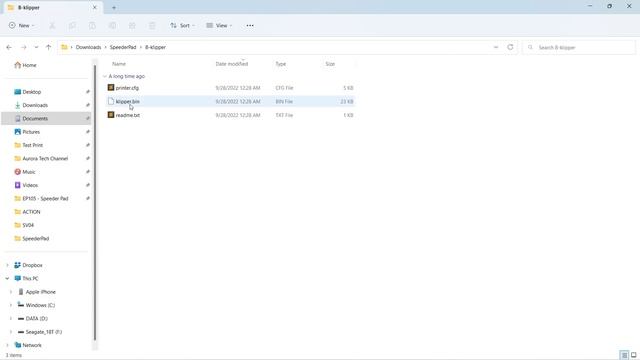Click the New button in toolbar
The width and height of the screenshot is (640, 360).
point(21,25)
